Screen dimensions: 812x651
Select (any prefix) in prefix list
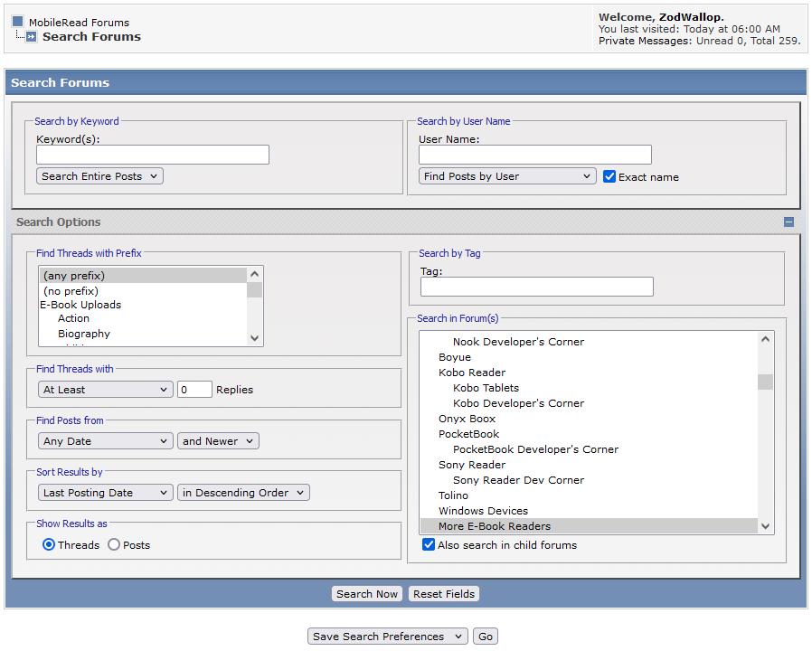click(x=143, y=275)
